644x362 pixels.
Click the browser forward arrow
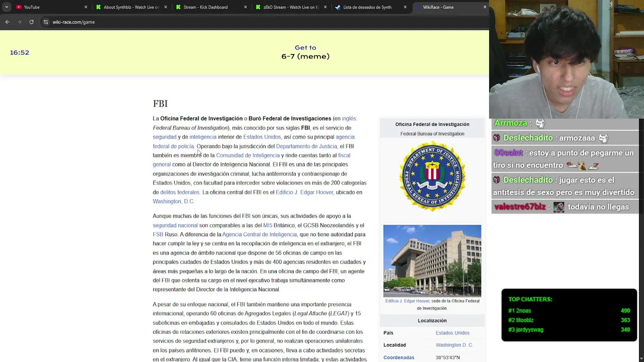19,22
